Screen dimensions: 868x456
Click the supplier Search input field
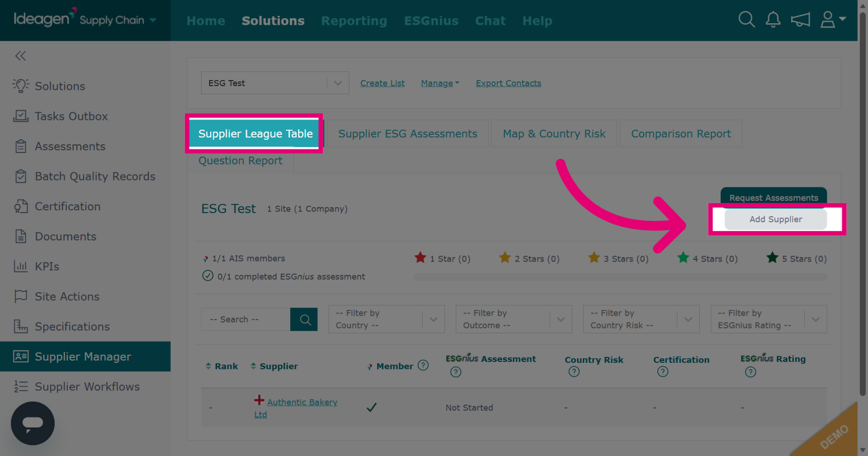245,319
